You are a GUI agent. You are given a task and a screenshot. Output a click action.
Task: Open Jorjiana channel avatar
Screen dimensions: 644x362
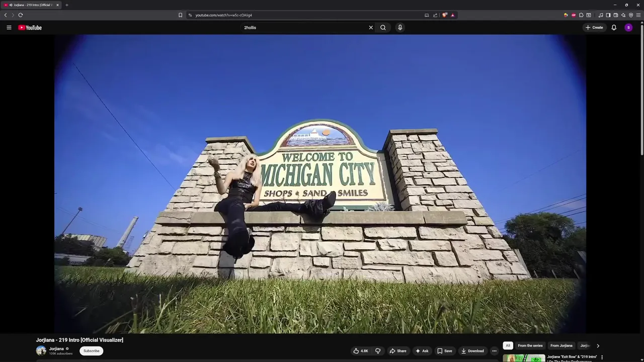(41, 350)
